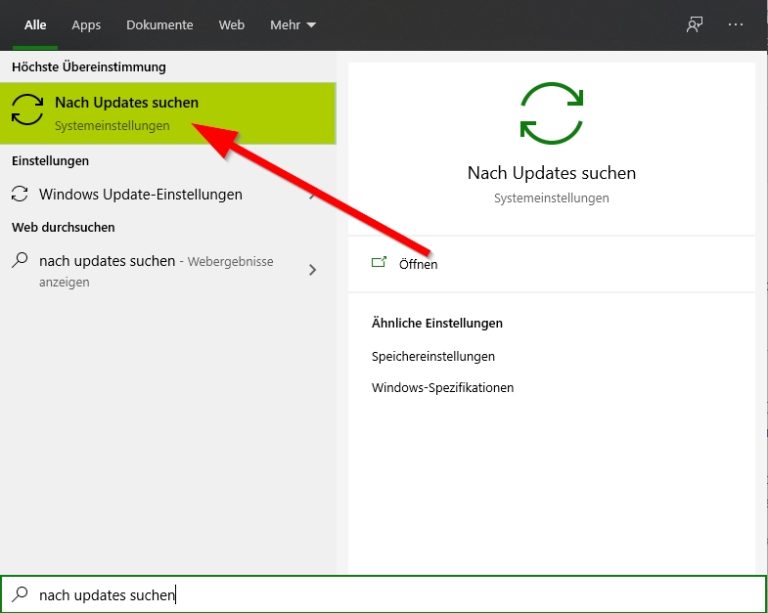Click the search box magnifier icon
Viewport: 768px width, 613px height.
(x=20, y=594)
